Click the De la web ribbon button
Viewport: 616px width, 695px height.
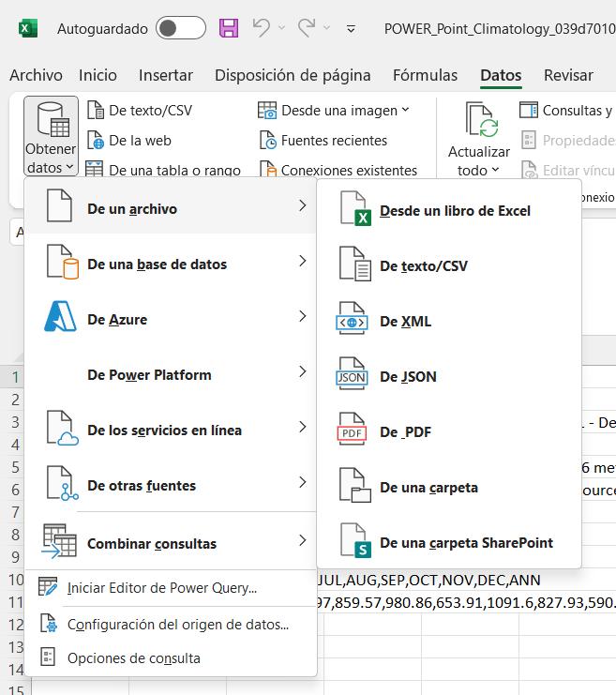[x=129, y=141]
